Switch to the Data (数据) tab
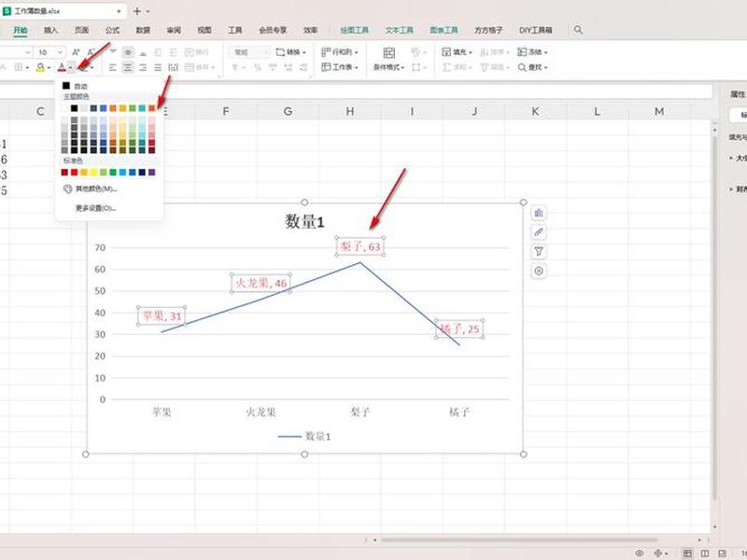Image resolution: width=747 pixels, height=560 pixels. point(143,30)
